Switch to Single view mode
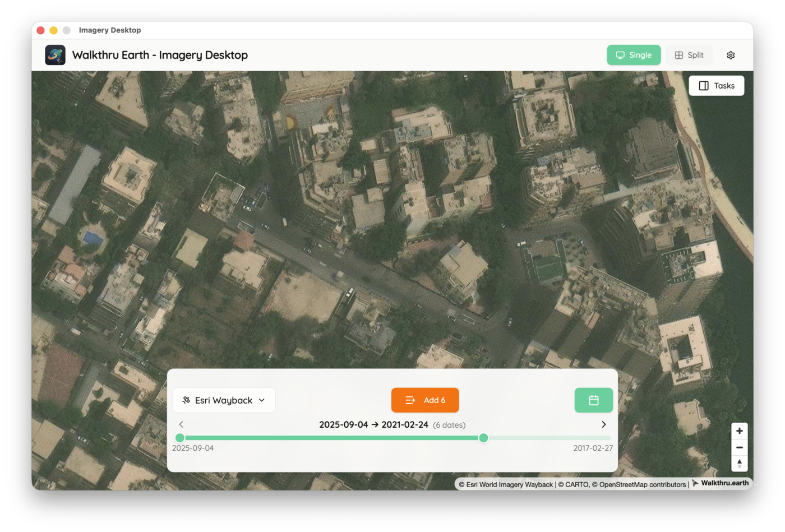 [x=634, y=55]
